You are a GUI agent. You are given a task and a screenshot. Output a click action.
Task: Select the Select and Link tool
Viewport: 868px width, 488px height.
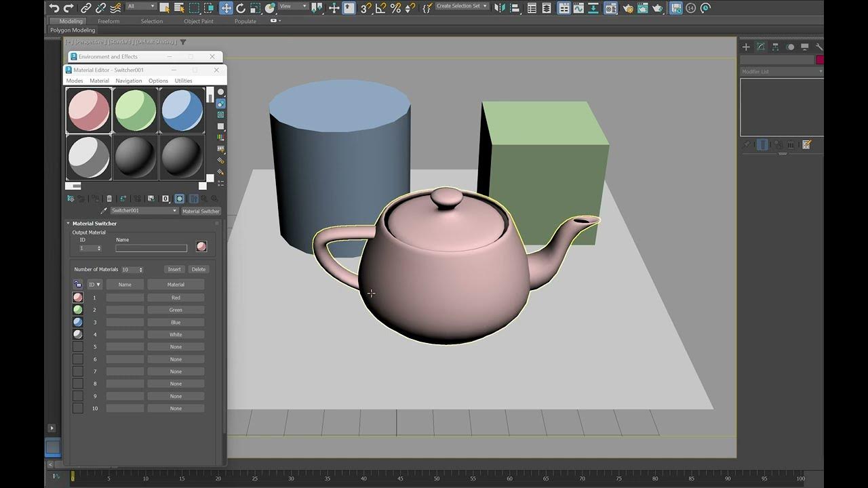(85, 8)
